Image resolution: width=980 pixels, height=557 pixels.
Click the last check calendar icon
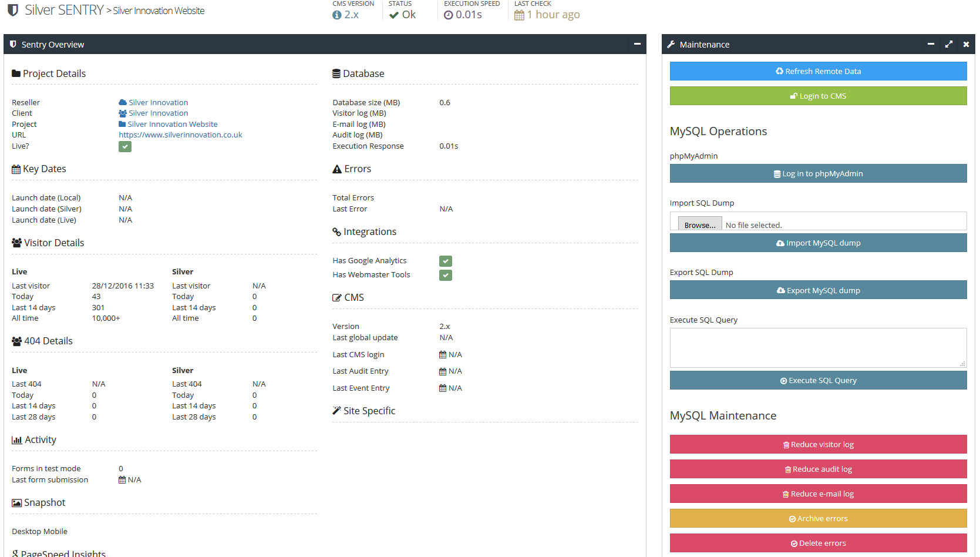519,15
